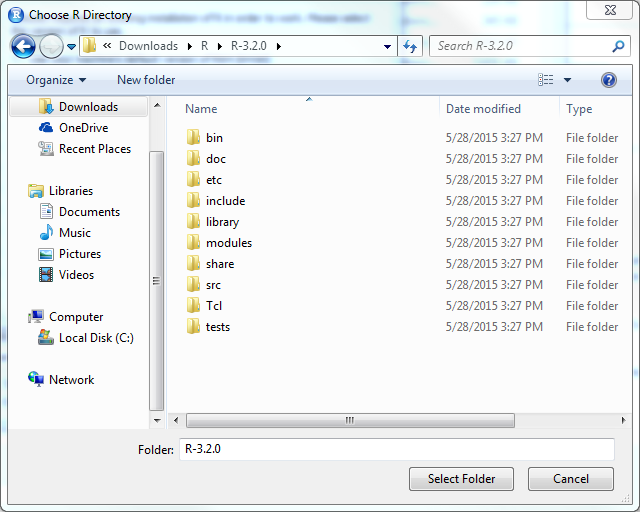Open the Music library icon

(46, 233)
